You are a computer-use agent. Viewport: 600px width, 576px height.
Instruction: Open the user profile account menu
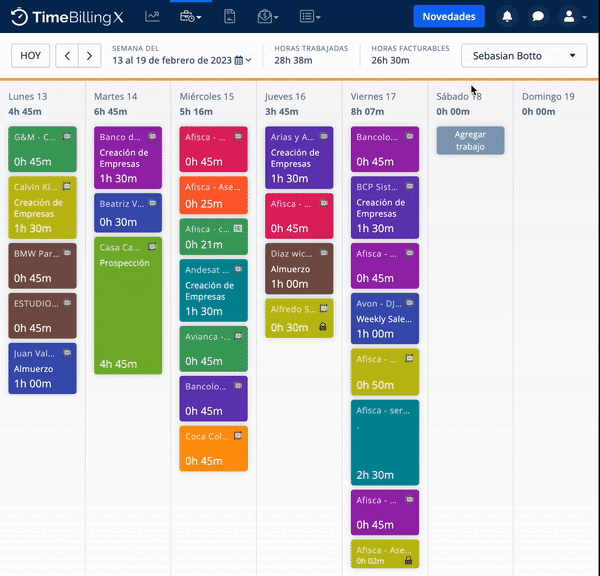point(572,16)
